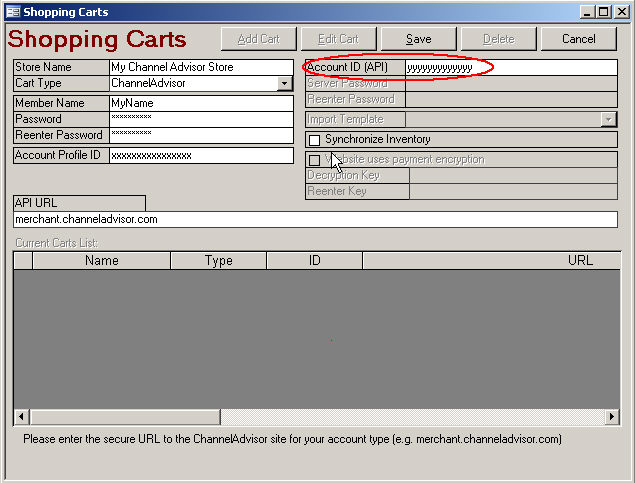Click the horizontal scrollbar thumb
Image resolution: width=635 pixels, height=483 pixels.
coord(125,417)
